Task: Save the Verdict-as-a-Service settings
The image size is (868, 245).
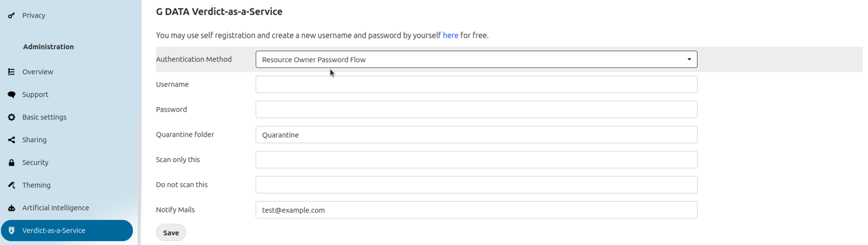Action: pyautogui.click(x=171, y=233)
